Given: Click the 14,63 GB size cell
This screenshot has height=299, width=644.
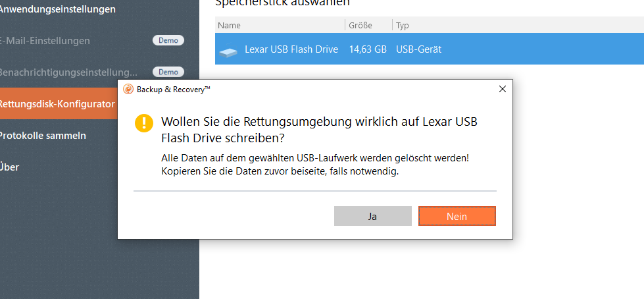Looking at the screenshot, I should [x=368, y=49].
